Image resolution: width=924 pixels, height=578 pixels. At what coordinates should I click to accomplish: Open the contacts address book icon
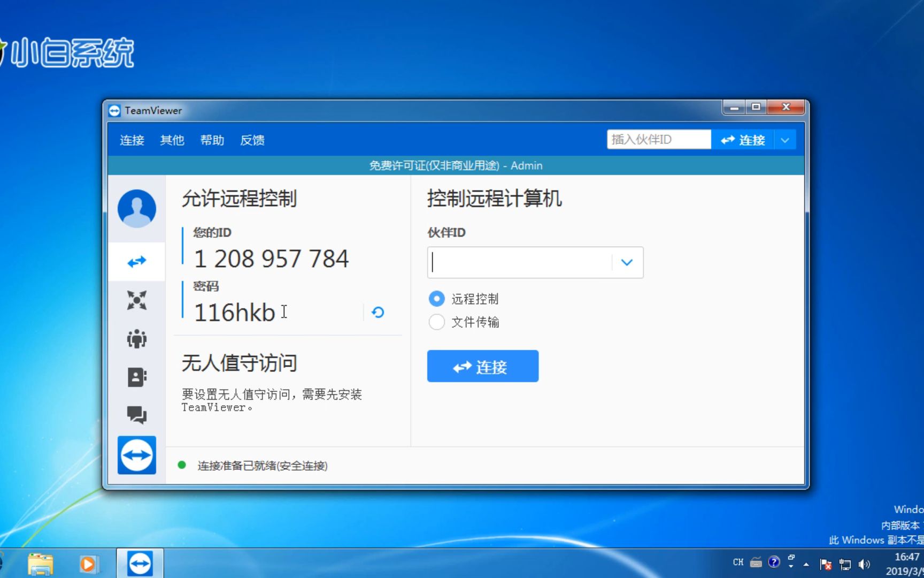point(137,377)
